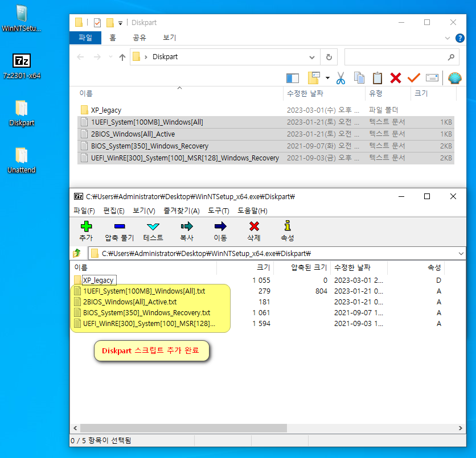This screenshot has width=476, height=458.
Task: Click the Rename icon in Explorer toolbar
Action: click(x=432, y=78)
